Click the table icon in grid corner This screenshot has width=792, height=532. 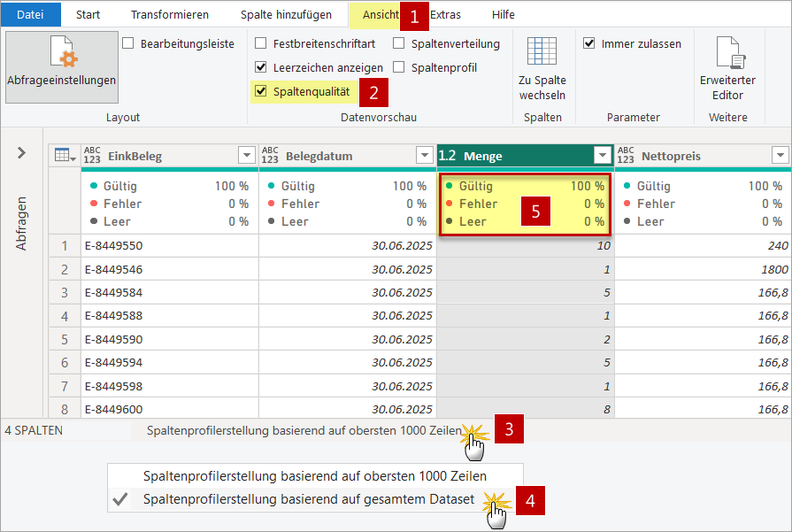(x=64, y=156)
